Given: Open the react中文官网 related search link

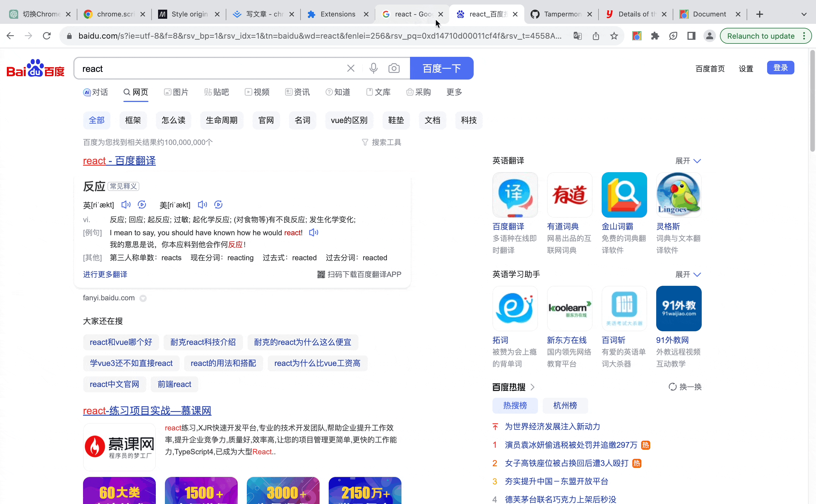Looking at the screenshot, I should (114, 384).
